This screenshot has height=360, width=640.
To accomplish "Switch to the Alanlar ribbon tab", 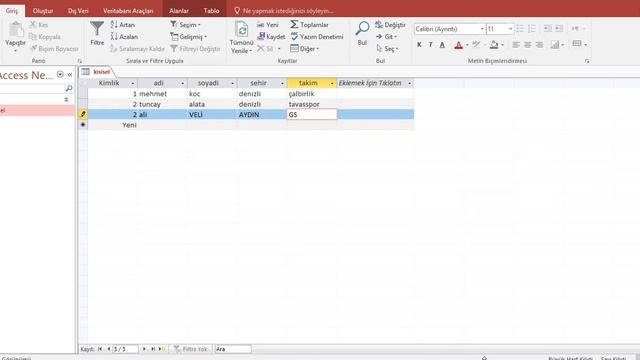I will [179, 11].
